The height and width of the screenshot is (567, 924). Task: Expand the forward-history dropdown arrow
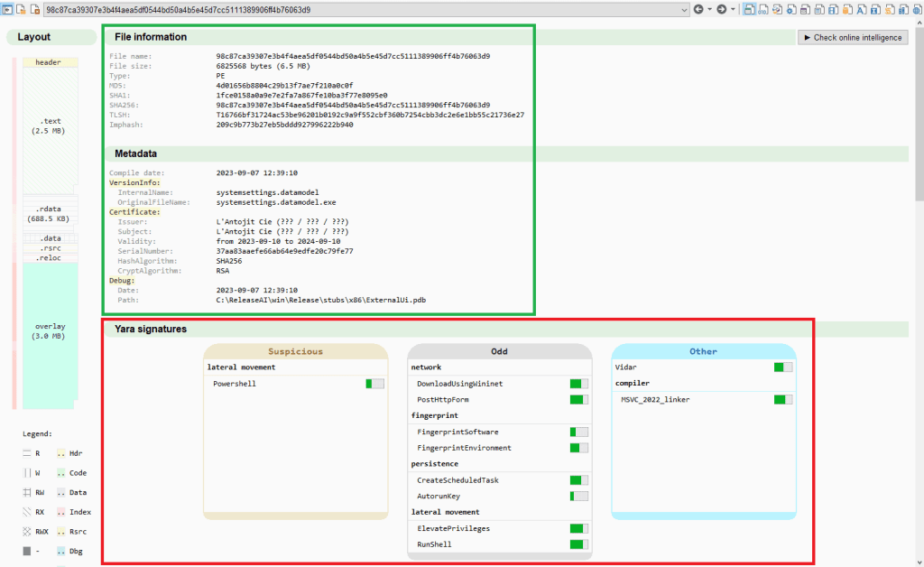coord(733,10)
